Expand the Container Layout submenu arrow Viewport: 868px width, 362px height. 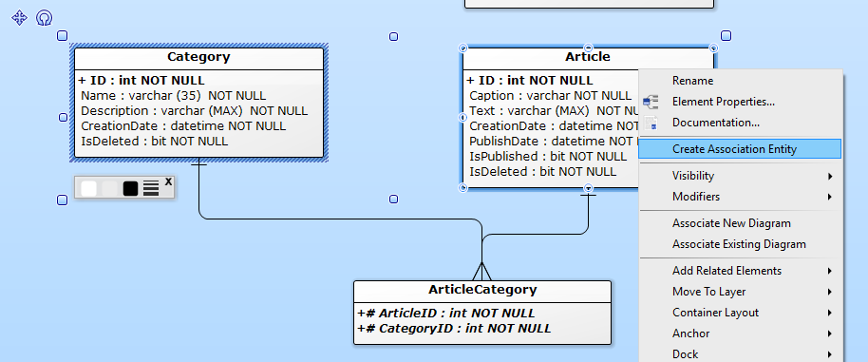[x=830, y=313]
